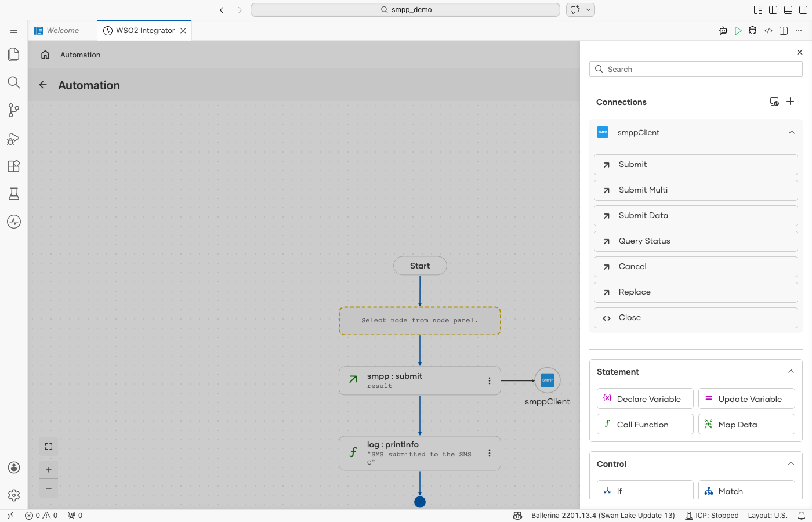Open the chat dropdown arrow in title bar
The height and width of the screenshot is (522, 812).
[x=589, y=10]
